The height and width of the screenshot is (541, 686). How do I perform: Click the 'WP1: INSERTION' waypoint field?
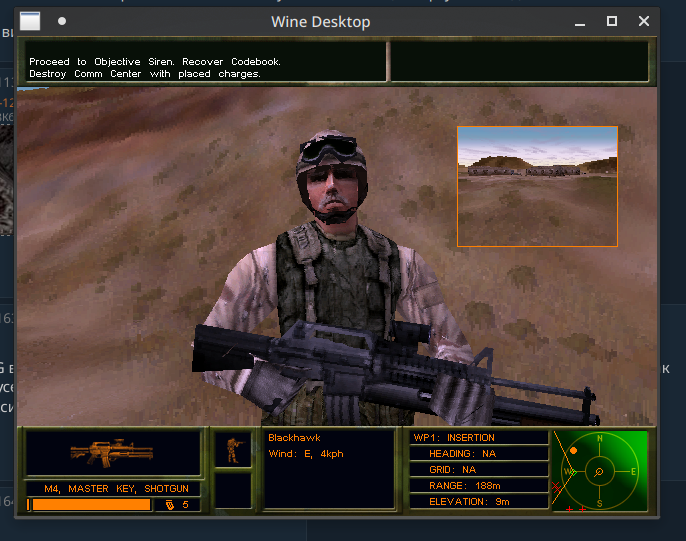point(479,438)
